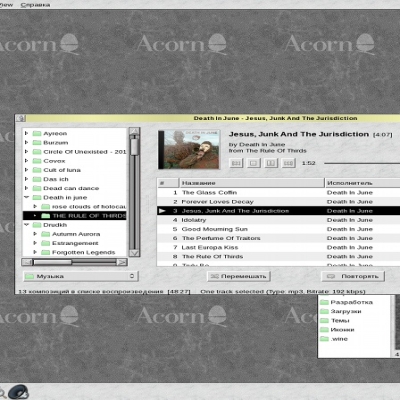The image size is (400, 400).
Task: Open the Справка menu
Action: [x=35, y=5]
